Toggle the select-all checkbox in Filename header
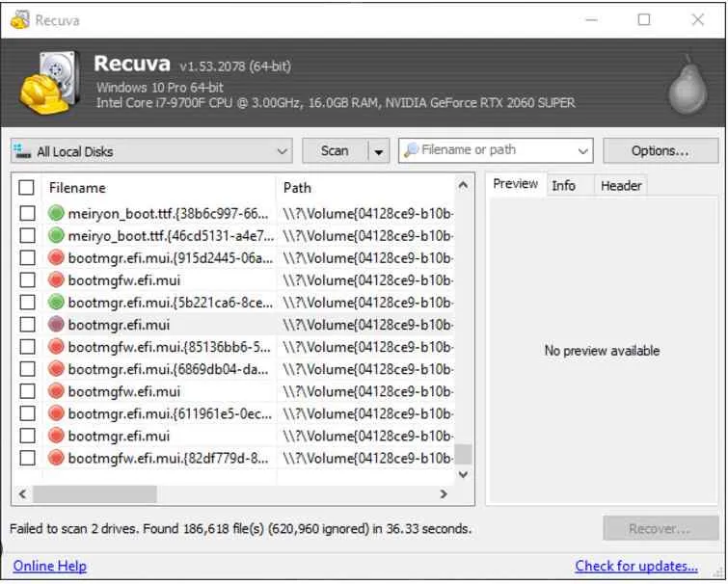This screenshot has width=728, height=584. point(27,188)
